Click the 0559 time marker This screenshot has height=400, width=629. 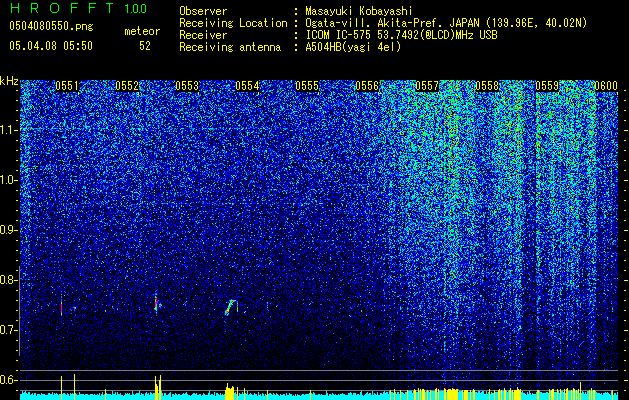[547, 86]
